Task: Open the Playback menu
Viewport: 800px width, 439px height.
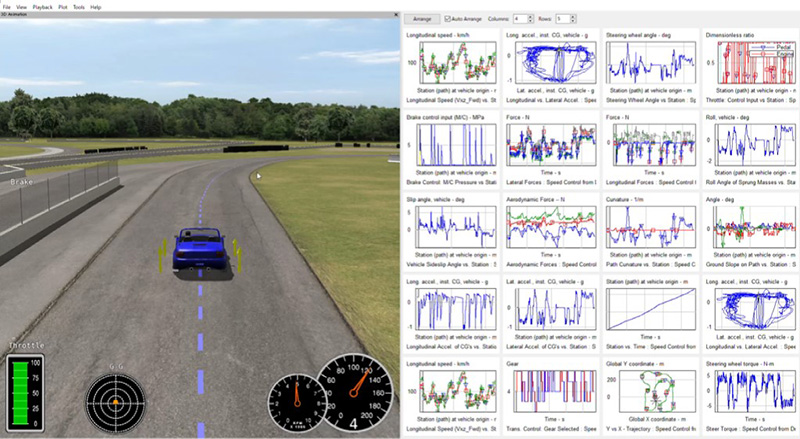Action: 44,6
